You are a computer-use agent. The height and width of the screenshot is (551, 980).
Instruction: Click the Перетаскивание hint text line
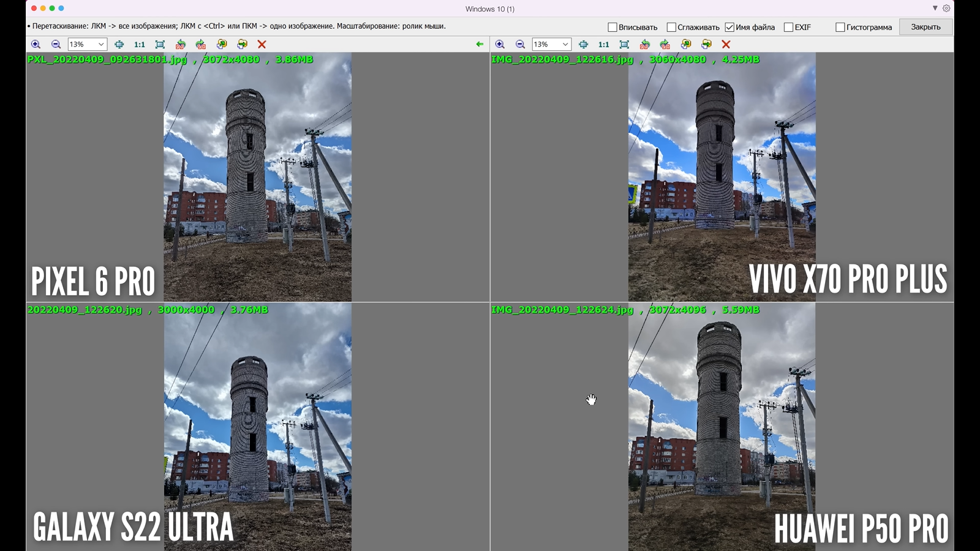237,26
